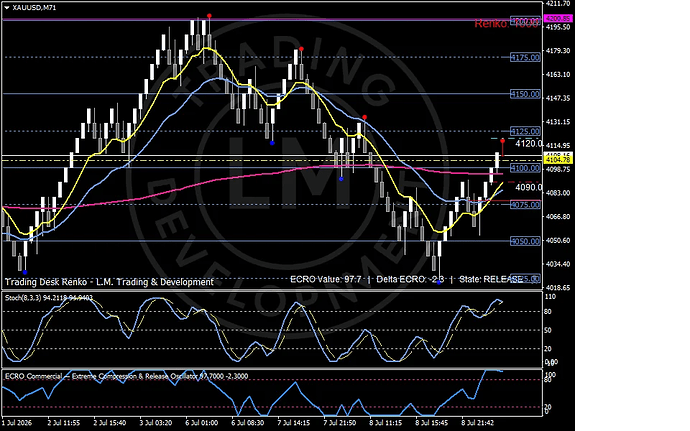Click the Renko 1000 red label

[506, 24]
